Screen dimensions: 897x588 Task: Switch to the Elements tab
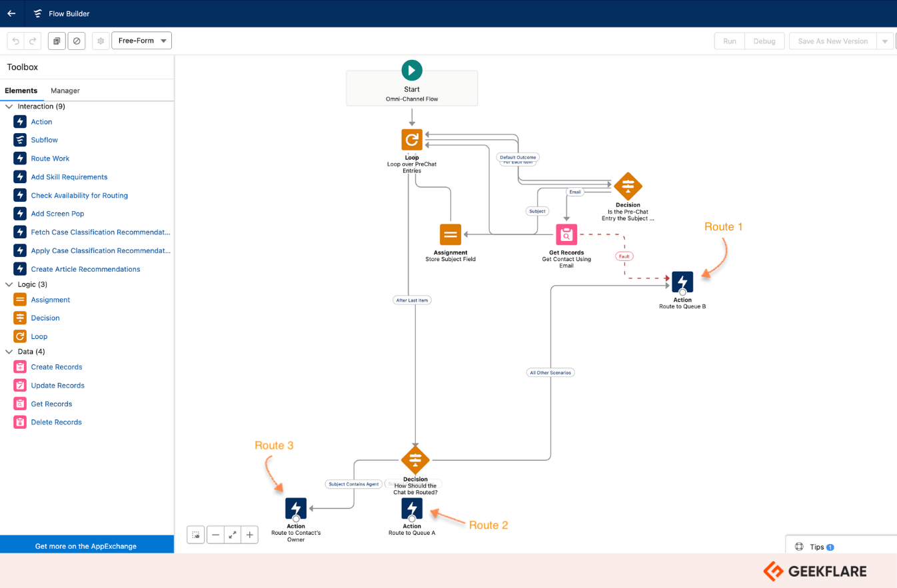pos(21,91)
